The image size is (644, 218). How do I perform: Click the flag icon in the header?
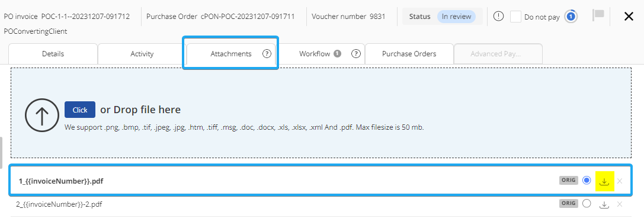(598, 15)
